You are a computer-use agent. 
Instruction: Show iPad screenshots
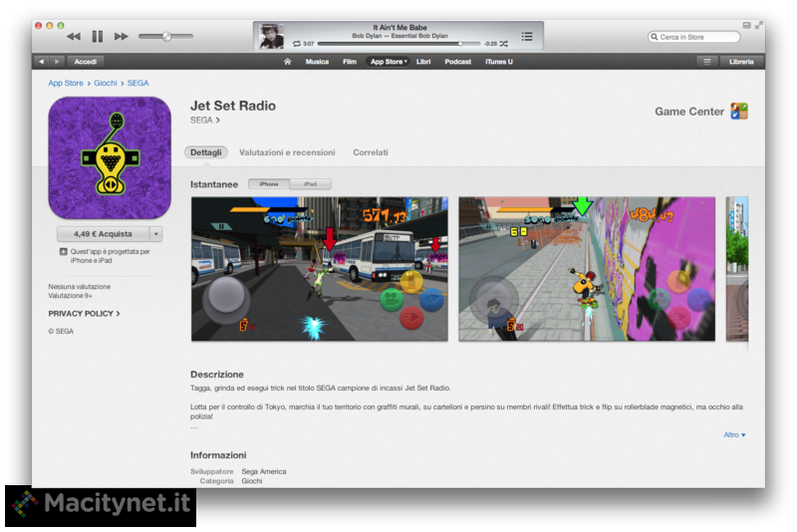pyautogui.click(x=311, y=184)
